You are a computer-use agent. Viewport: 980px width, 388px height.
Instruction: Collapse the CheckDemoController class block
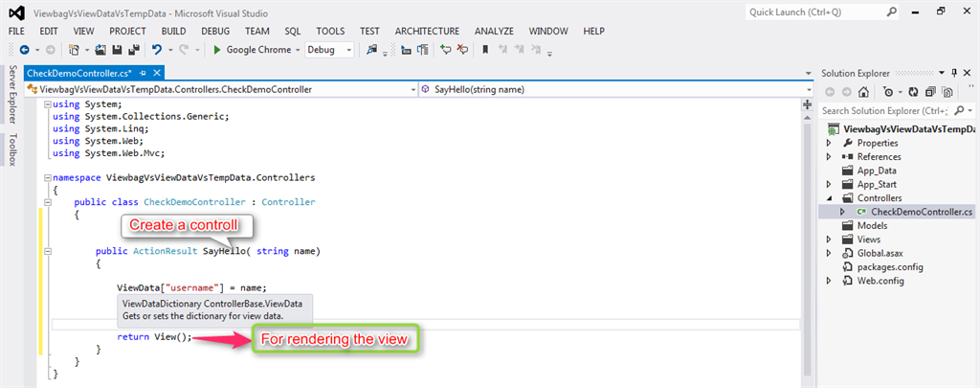click(x=48, y=202)
